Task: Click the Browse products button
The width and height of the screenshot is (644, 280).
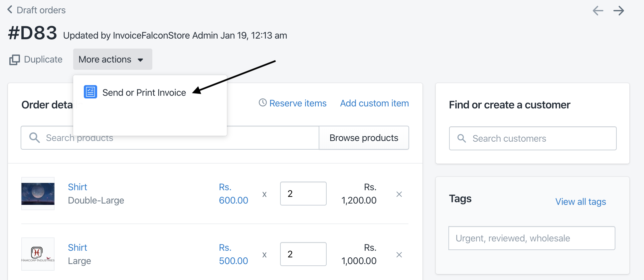Action: click(364, 138)
